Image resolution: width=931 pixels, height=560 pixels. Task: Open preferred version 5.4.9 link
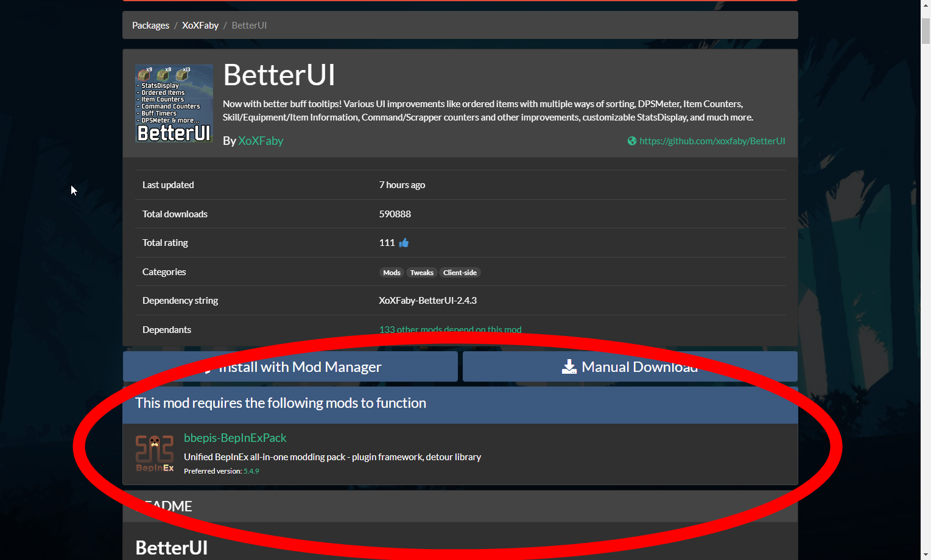tap(251, 471)
